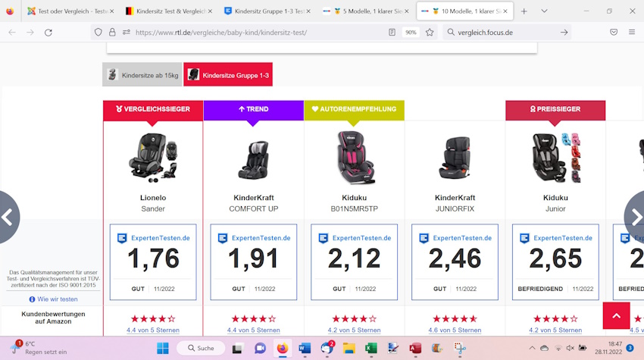The width and height of the screenshot is (644, 360).
Task: Open Kiduku Junior '4.2 von 5 Sternen' link
Action: [x=555, y=330]
